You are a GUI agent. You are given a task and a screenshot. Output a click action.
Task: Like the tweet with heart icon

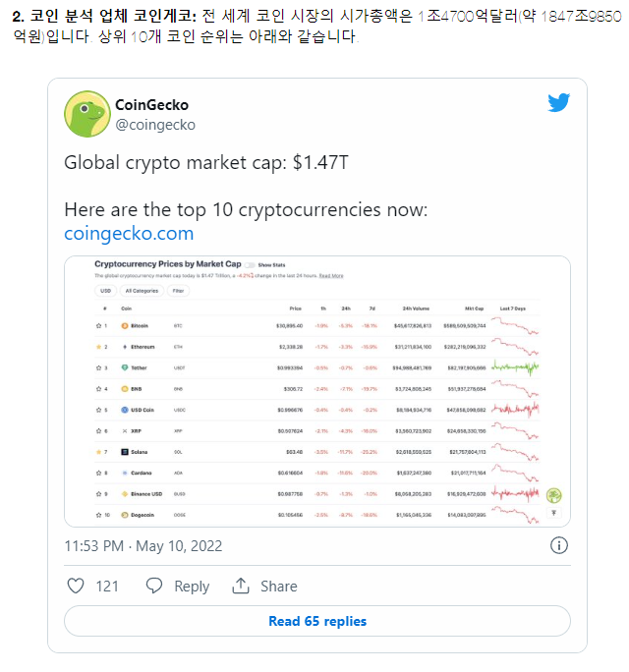tap(76, 586)
